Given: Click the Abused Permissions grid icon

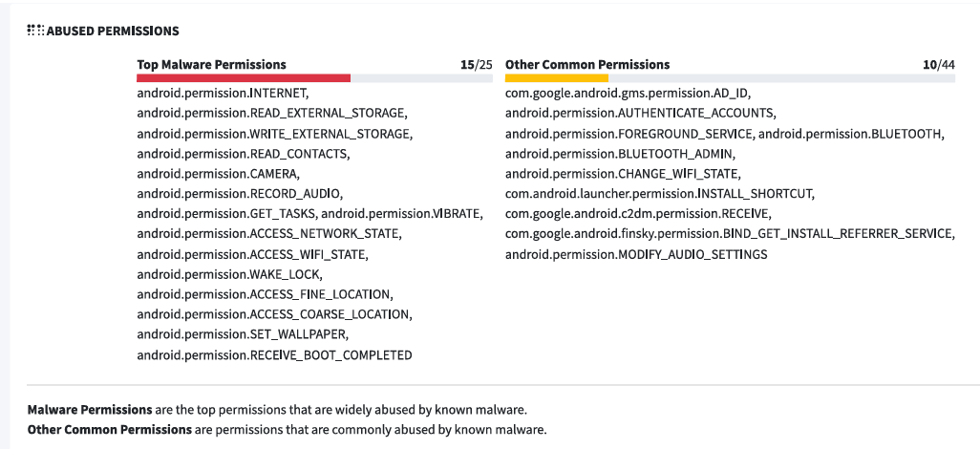Looking at the screenshot, I should (34, 32).
